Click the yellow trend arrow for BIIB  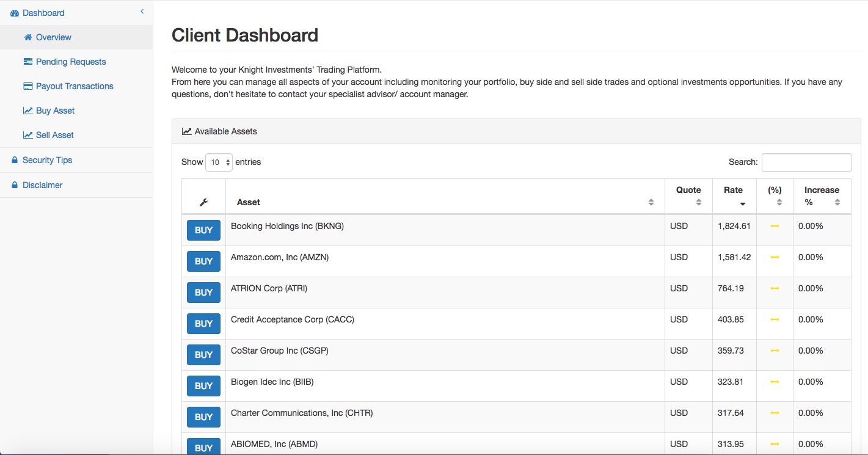pos(775,382)
